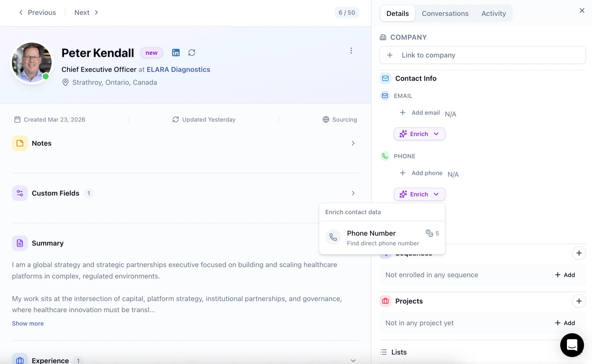592x364 pixels.
Task: Open the chat support bubble
Action: pos(572,345)
